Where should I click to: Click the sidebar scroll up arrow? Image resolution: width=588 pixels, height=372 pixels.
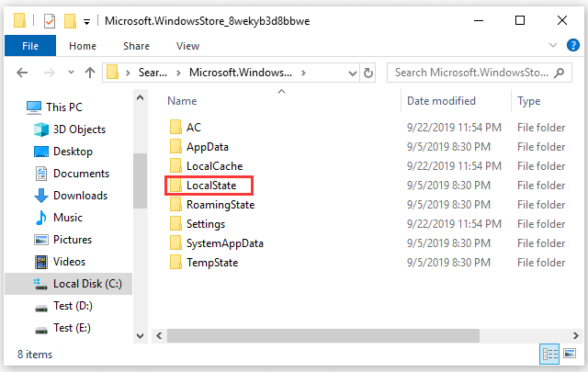pos(141,98)
